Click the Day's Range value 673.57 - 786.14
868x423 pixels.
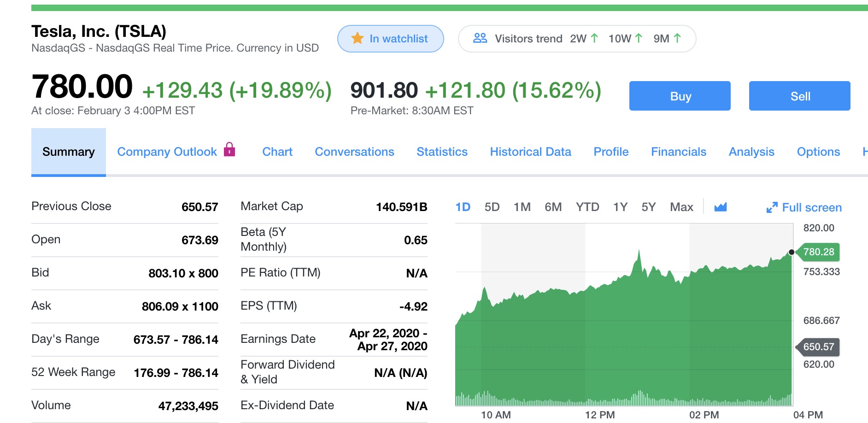[176, 340]
